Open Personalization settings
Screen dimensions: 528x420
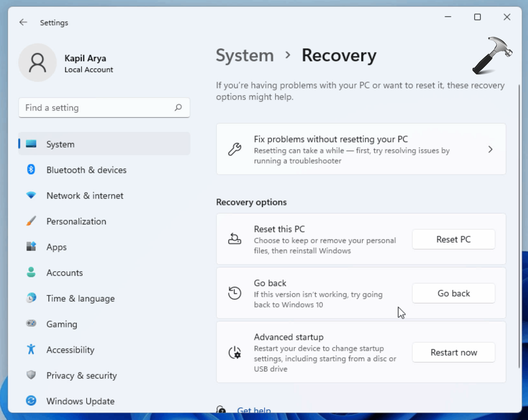pos(76,221)
